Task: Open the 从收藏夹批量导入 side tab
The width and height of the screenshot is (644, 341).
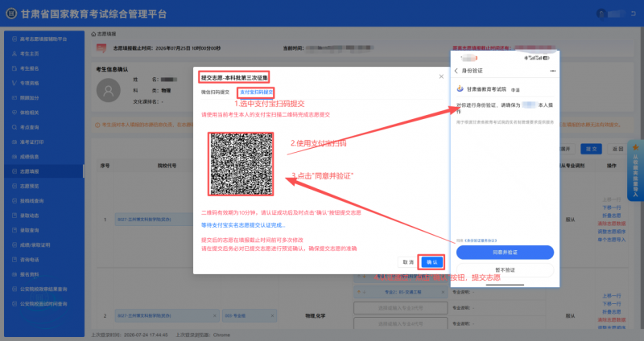Action: (635, 170)
